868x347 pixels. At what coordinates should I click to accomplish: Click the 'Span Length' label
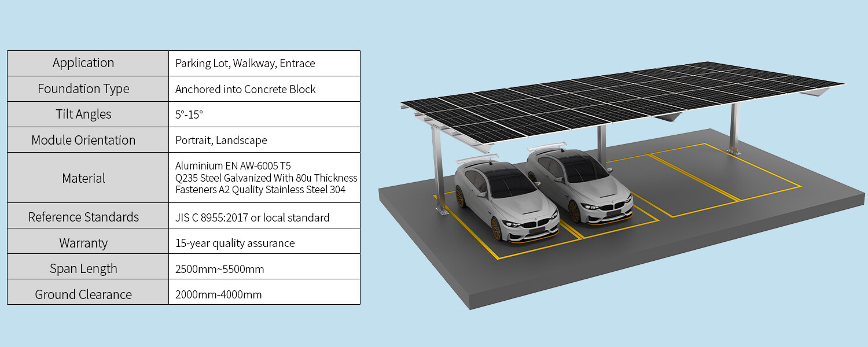click(83, 268)
